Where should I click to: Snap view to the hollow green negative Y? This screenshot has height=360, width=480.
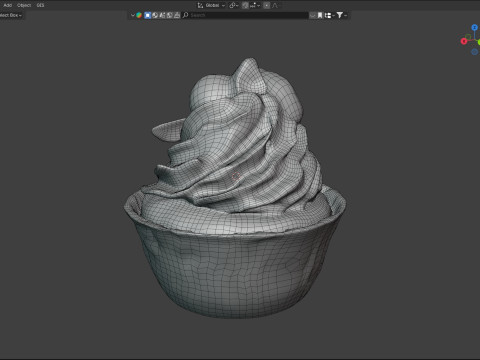(468, 37)
